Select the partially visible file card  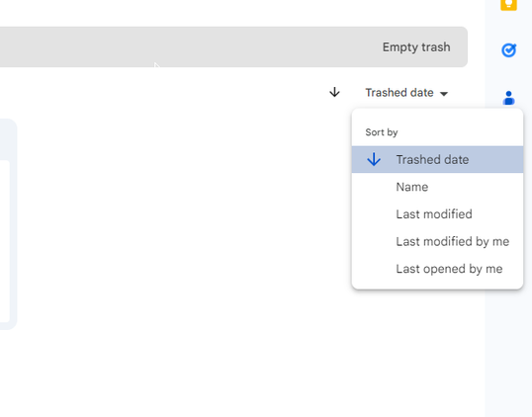[8, 223]
